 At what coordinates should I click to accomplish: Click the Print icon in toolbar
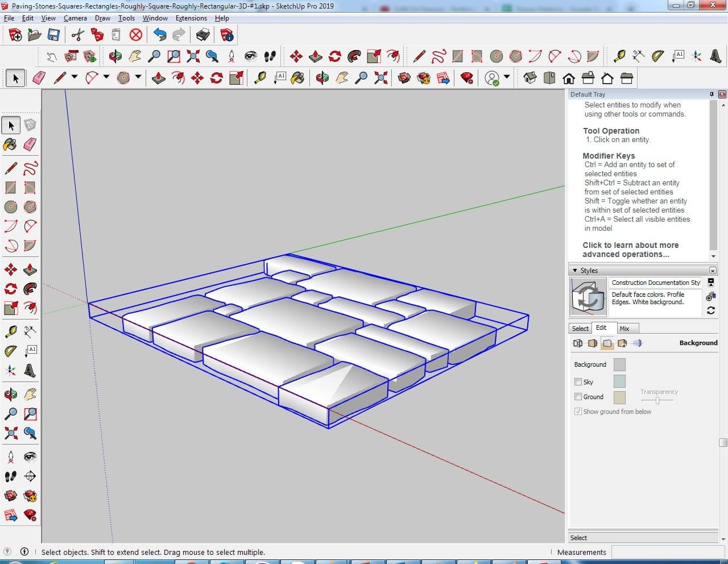(202, 35)
